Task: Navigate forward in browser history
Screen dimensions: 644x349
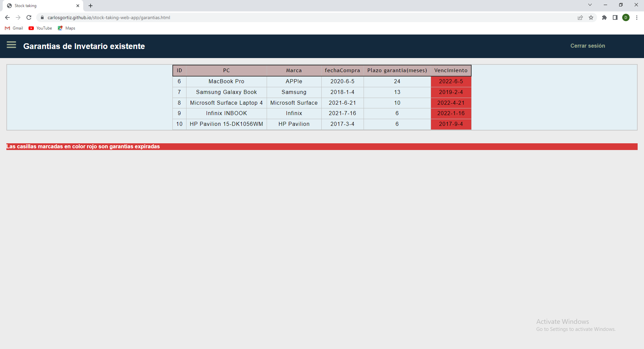Action: tap(18, 17)
